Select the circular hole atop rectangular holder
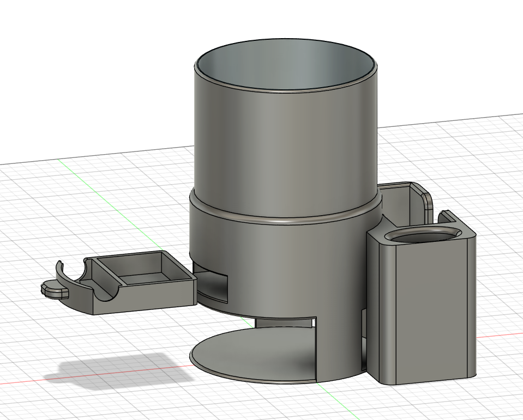523x420 pixels. coord(422,234)
